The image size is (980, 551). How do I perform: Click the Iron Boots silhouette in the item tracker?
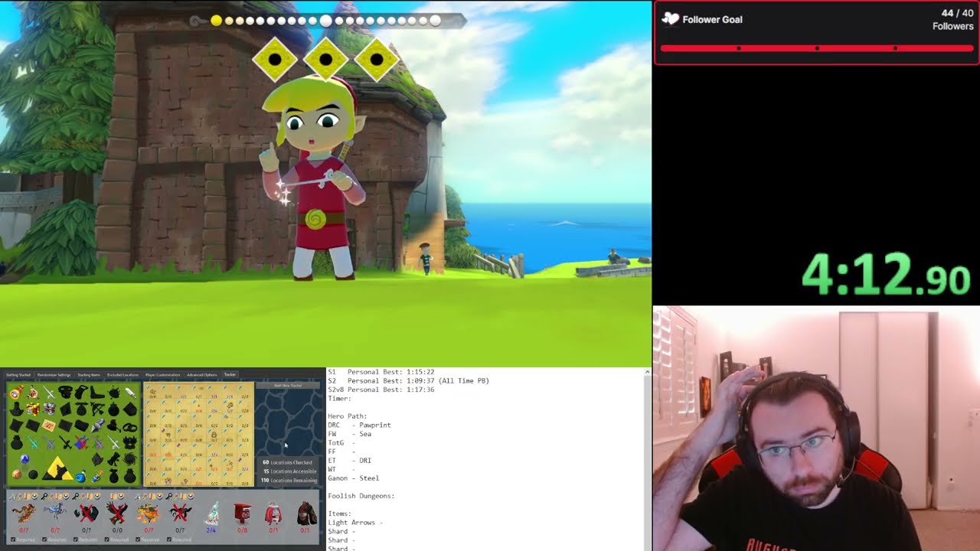(97, 393)
